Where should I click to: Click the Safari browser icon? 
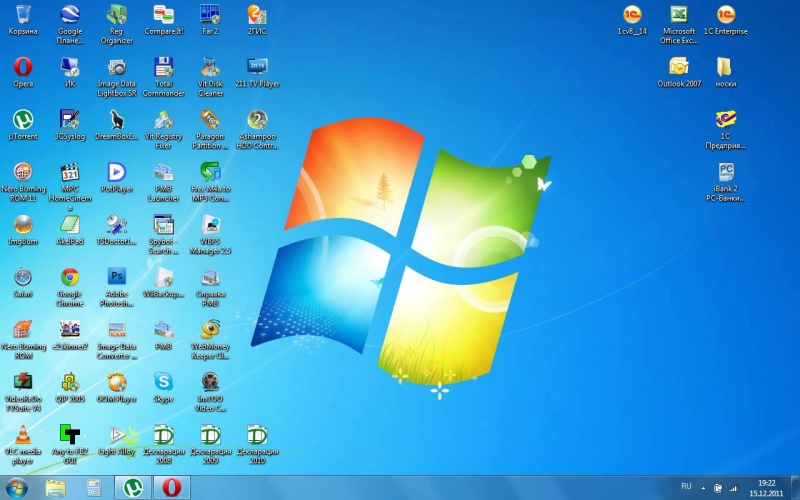tap(23, 278)
